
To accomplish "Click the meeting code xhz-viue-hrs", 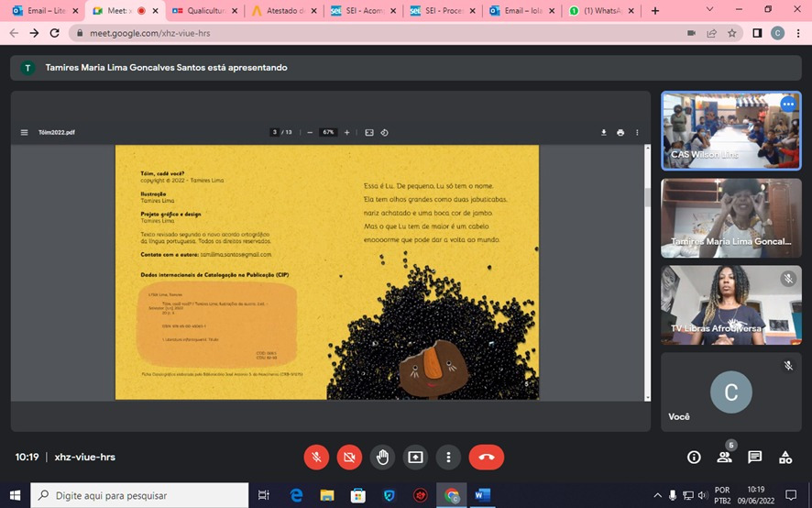I will click(85, 458).
